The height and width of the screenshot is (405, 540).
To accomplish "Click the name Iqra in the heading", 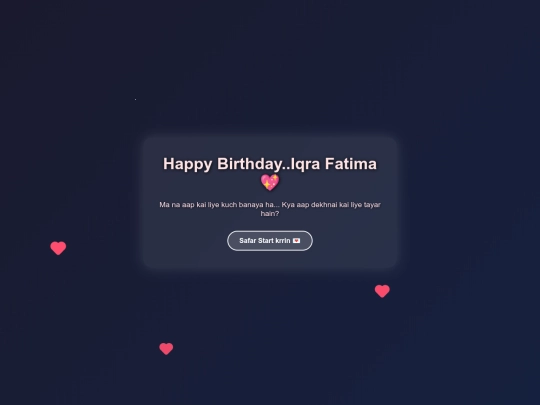I will pos(306,164).
